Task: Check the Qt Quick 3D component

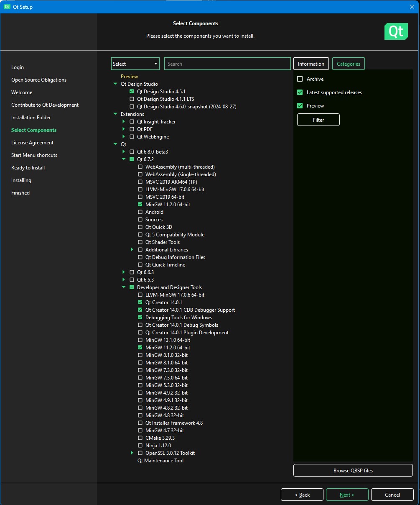Action: [140, 227]
